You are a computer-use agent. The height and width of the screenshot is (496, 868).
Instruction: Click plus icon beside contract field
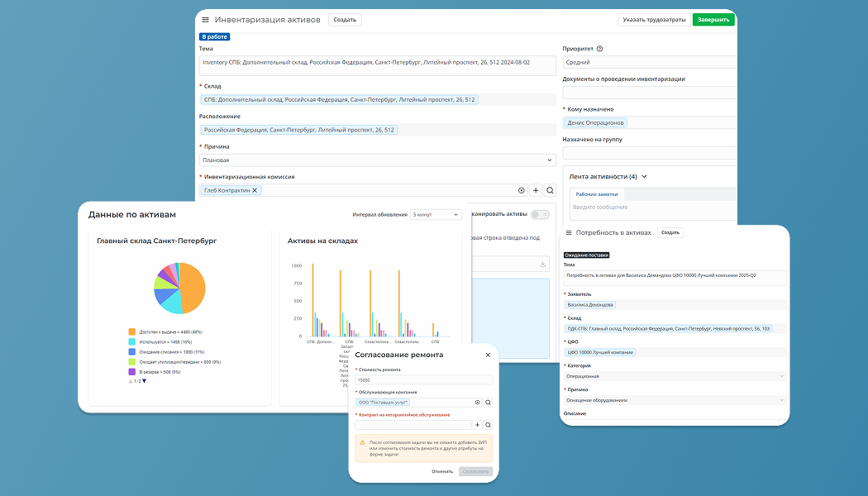(x=477, y=425)
